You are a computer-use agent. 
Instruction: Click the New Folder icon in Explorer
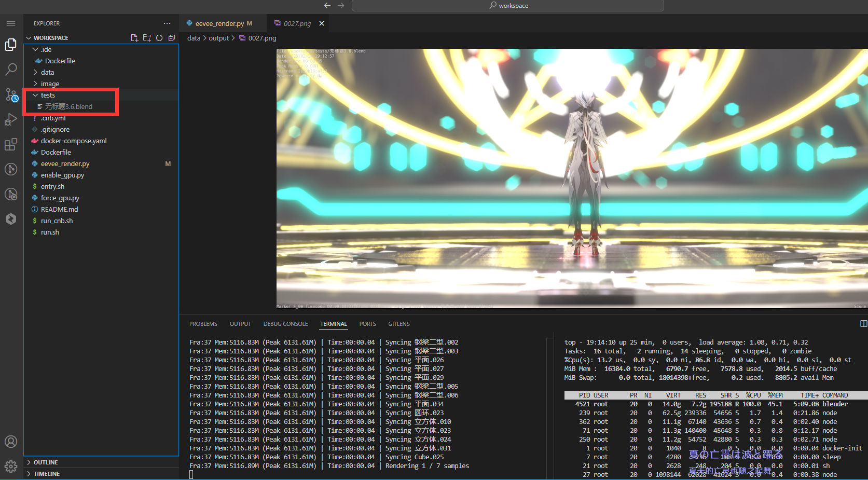coord(147,38)
